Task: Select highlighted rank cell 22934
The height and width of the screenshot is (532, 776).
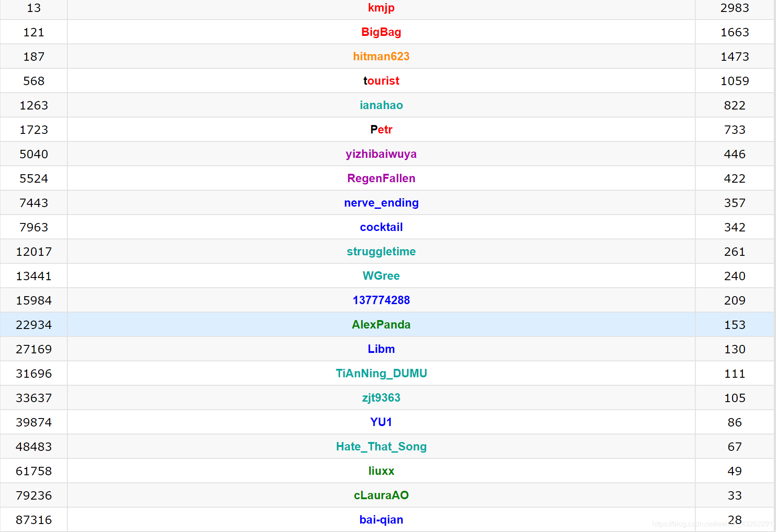Action: pos(34,325)
